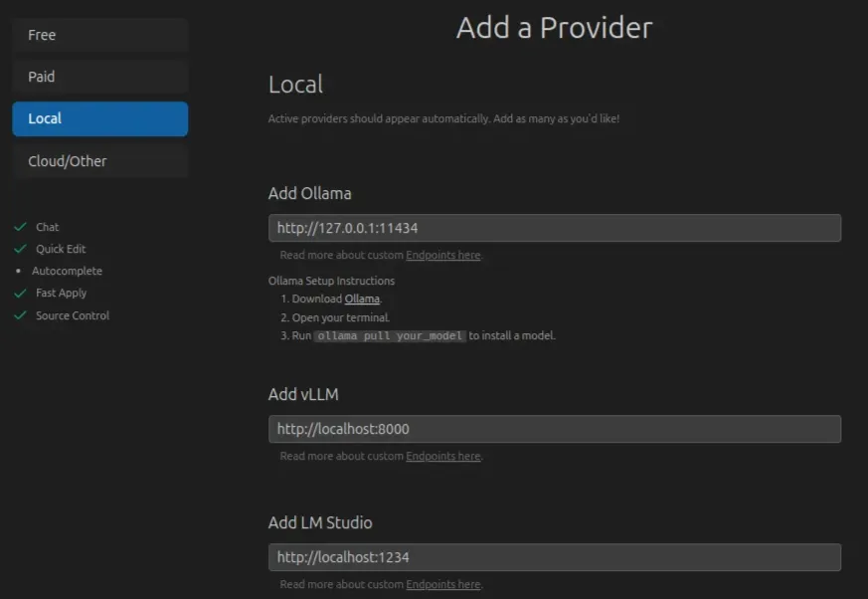868x599 pixels.
Task: Click the Ollama URL input field
Action: point(553,228)
